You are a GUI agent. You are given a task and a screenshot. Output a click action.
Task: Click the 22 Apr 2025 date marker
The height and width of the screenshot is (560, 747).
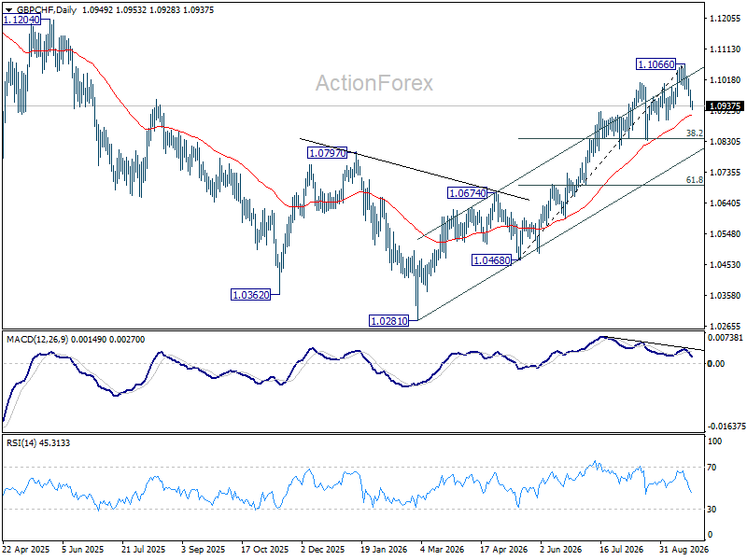pos(26,549)
